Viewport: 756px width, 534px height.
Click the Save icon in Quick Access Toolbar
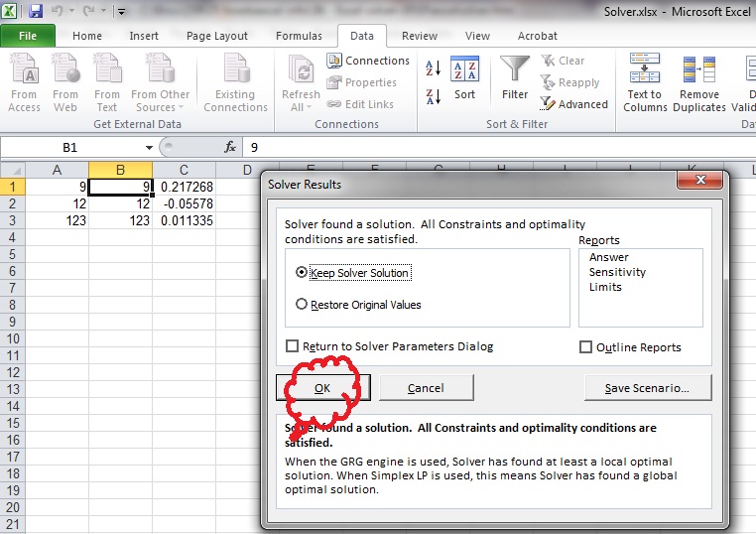click(x=35, y=11)
